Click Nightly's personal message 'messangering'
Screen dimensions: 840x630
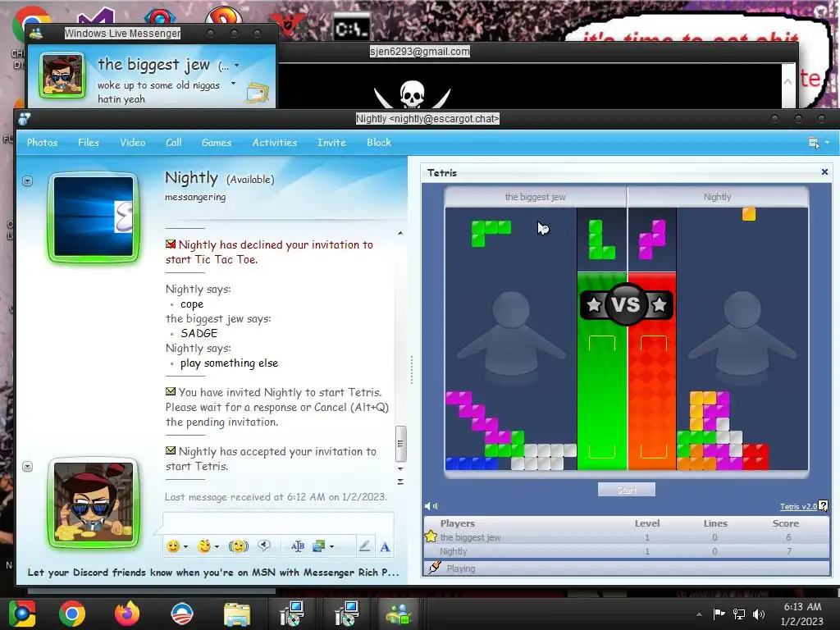click(195, 197)
